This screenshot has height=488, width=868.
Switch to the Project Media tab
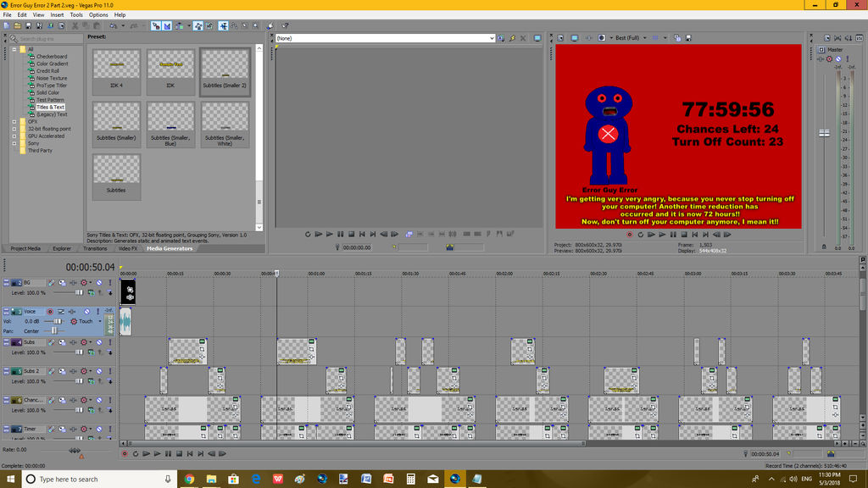[x=25, y=248]
